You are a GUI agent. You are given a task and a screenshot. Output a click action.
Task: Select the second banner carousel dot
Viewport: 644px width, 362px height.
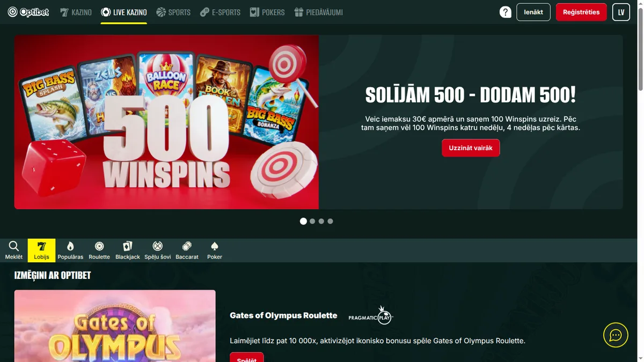pos(312,221)
